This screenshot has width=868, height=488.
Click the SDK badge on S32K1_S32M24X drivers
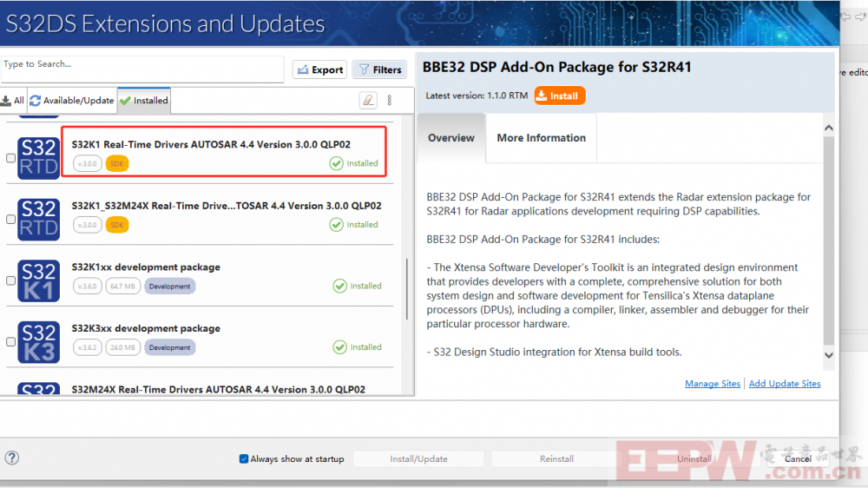point(117,225)
